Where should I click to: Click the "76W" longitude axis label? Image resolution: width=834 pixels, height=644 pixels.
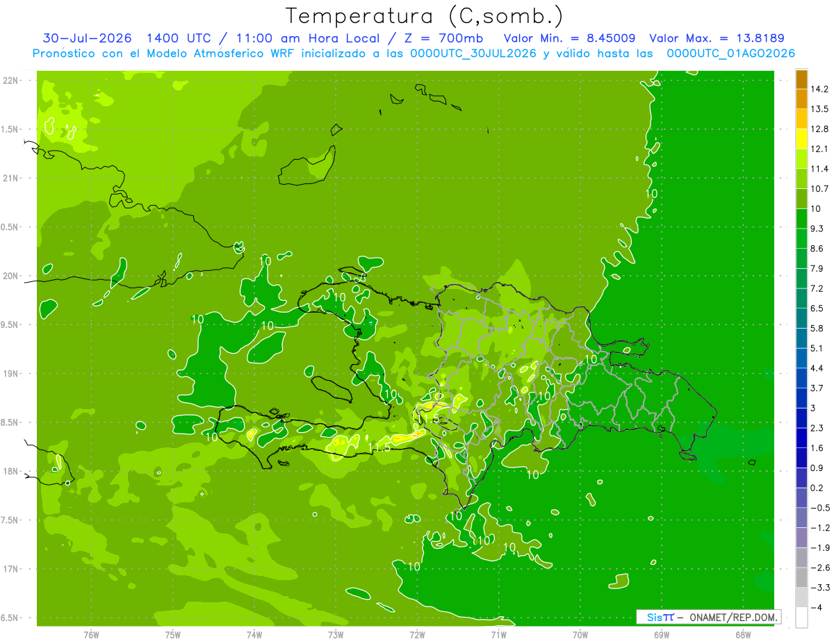[91, 636]
